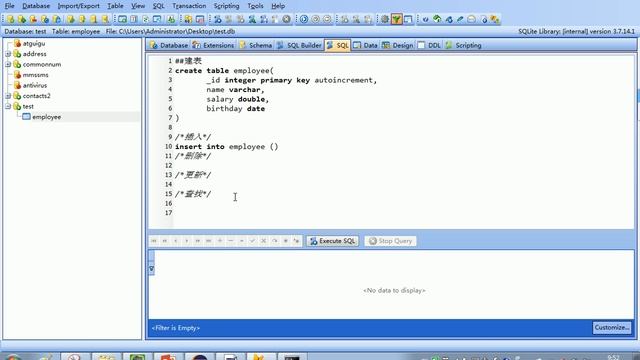Screen dimensions: 640x360
Task: Click the '<Filter is Empty>' status text
Action: [176, 328]
